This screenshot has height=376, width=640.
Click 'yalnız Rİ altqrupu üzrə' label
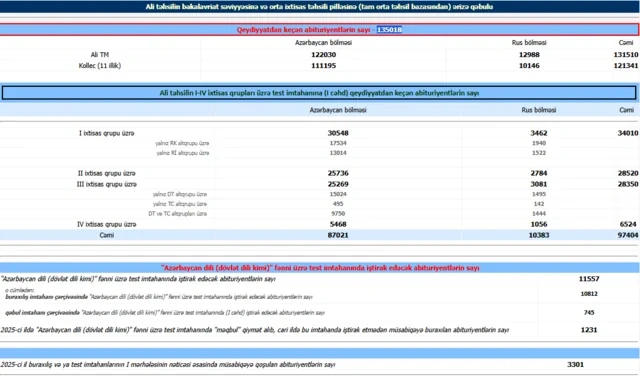[x=183, y=153]
